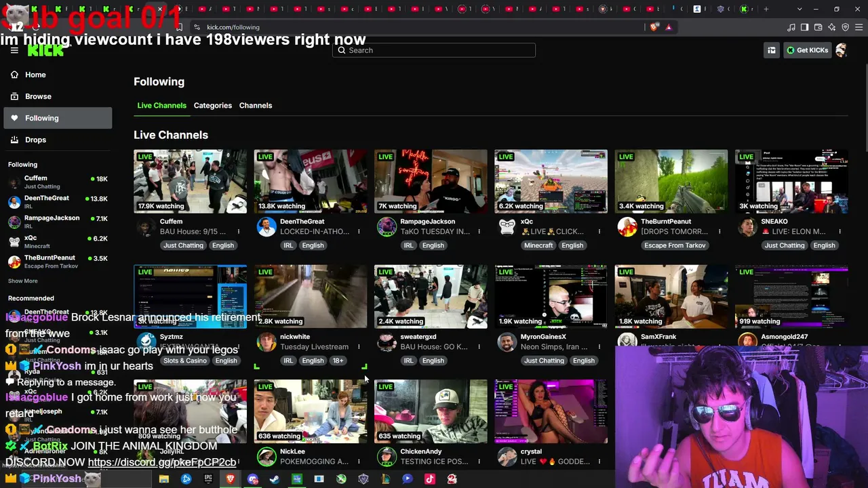Open Drops in the sidebar
The width and height of the screenshot is (868, 488).
click(58, 140)
